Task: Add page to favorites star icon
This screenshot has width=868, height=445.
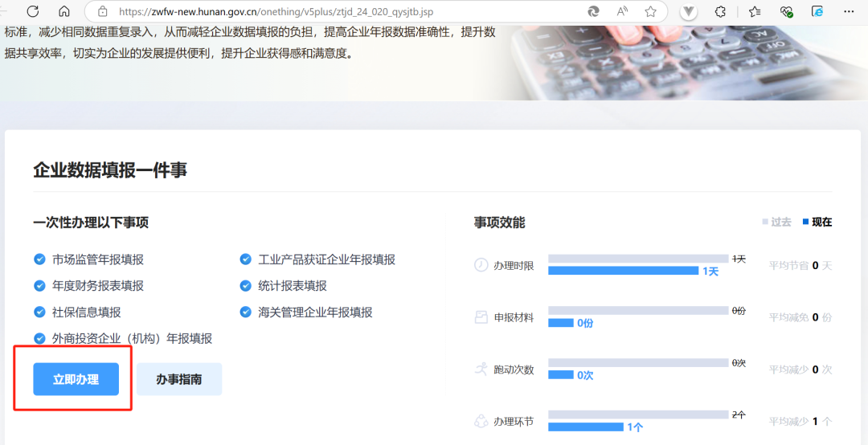Action: pos(650,11)
